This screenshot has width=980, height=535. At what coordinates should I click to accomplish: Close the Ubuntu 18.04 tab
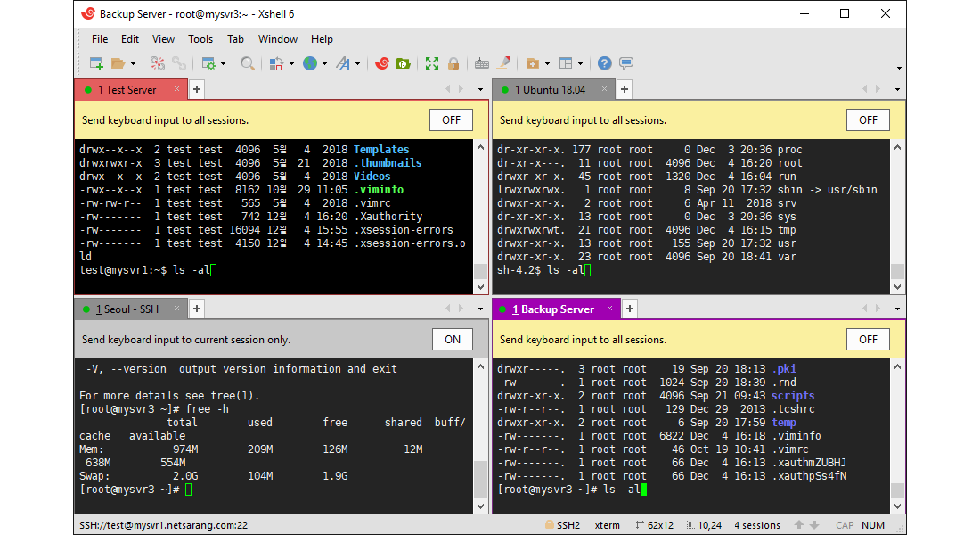(x=604, y=89)
